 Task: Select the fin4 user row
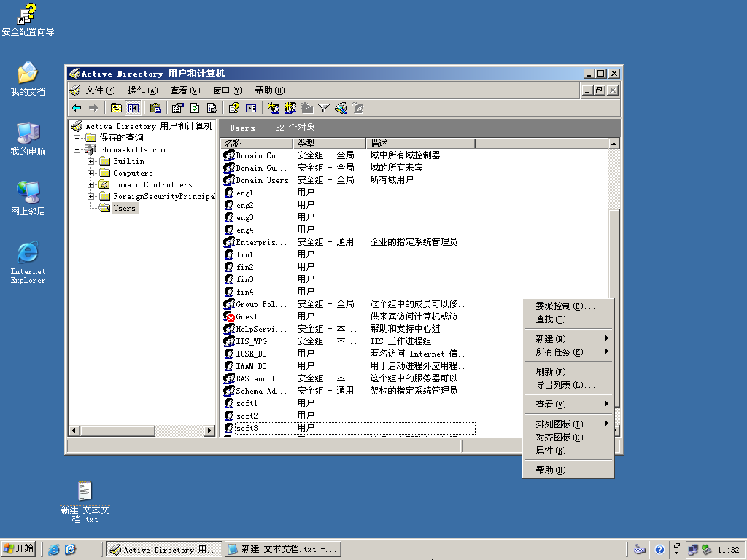[x=349, y=292]
